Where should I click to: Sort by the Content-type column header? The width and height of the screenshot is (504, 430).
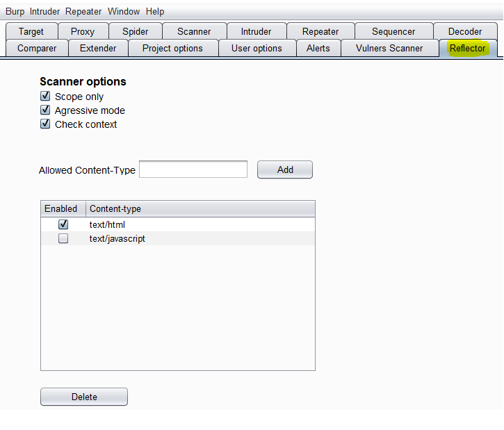(200, 208)
